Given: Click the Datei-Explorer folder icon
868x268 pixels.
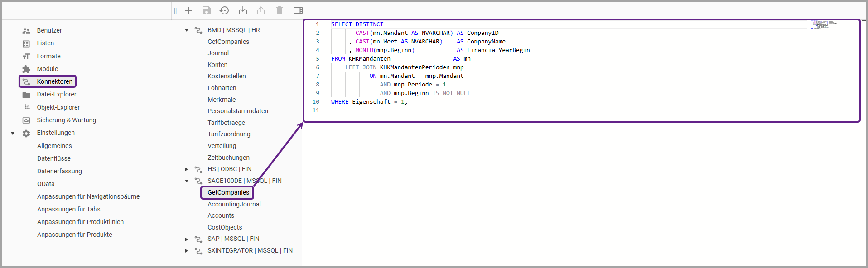Looking at the screenshot, I should [26, 95].
